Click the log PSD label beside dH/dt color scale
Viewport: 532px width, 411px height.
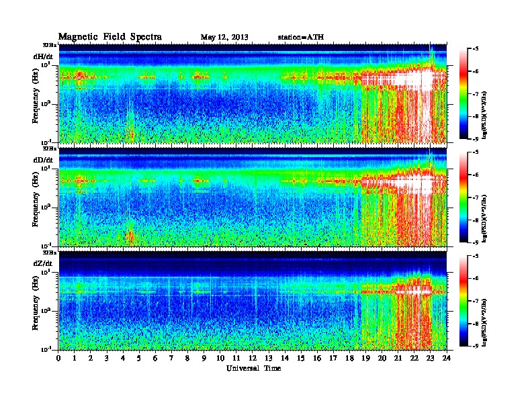(x=485, y=116)
